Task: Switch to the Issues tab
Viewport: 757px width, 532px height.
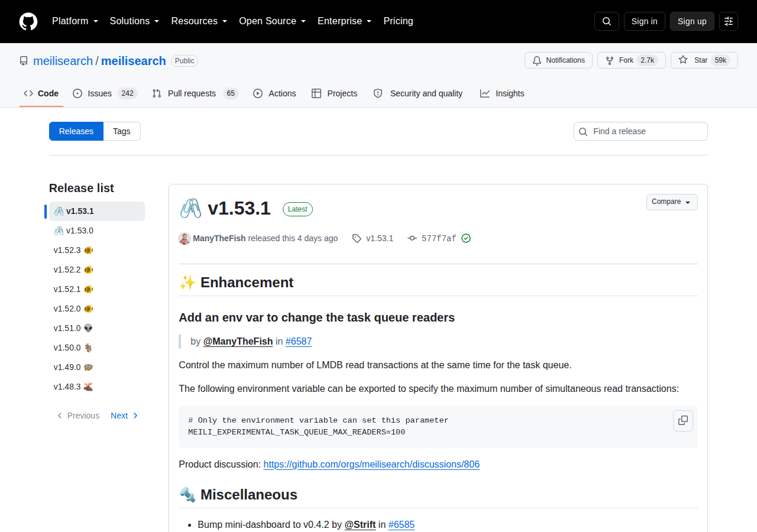Action: (x=105, y=93)
